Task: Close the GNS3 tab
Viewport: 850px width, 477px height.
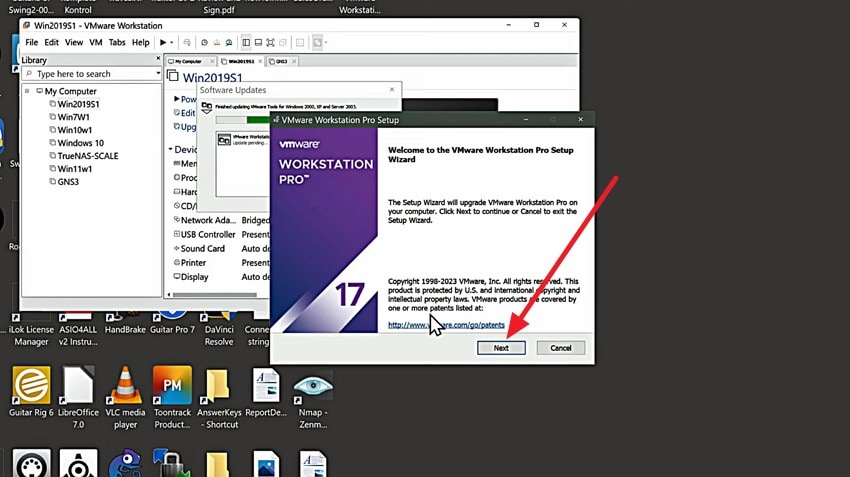Action: pyautogui.click(x=294, y=61)
